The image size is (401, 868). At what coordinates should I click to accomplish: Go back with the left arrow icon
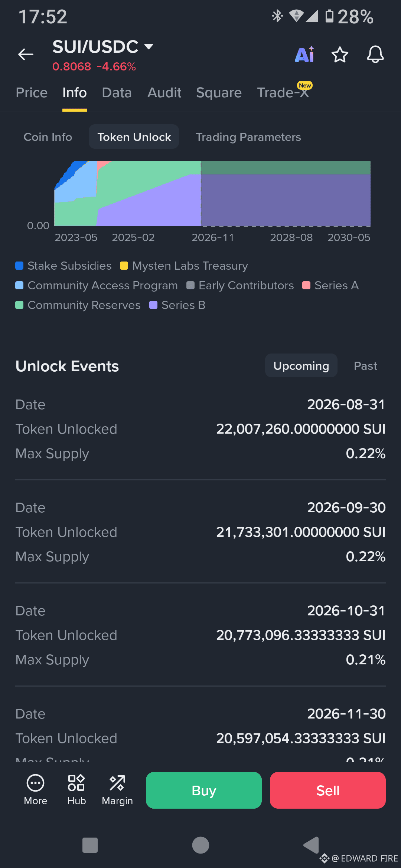(26, 55)
